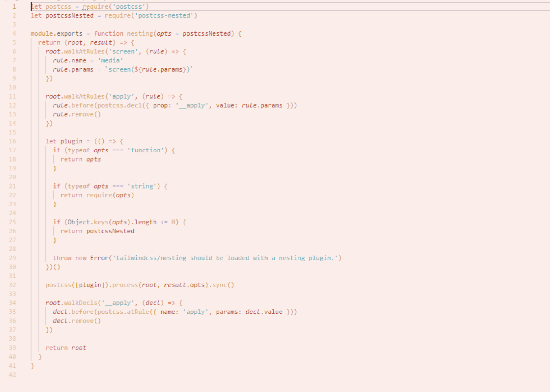
Task: Click line number 11 in the gutter
Action: click(13, 96)
